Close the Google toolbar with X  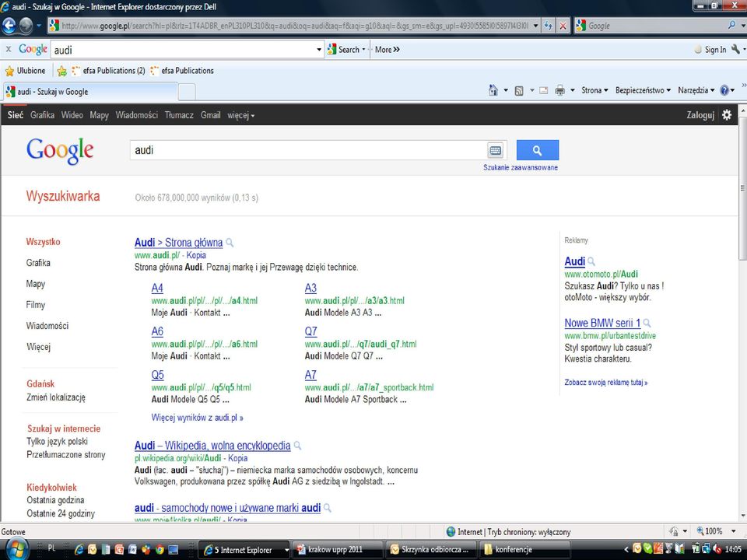[8, 49]
